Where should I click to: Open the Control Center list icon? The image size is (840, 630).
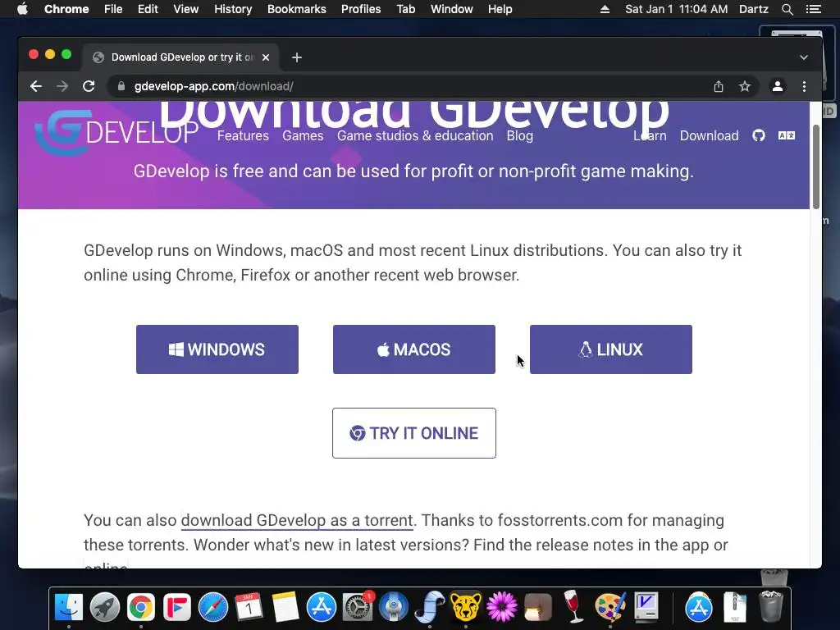point(813,9)
